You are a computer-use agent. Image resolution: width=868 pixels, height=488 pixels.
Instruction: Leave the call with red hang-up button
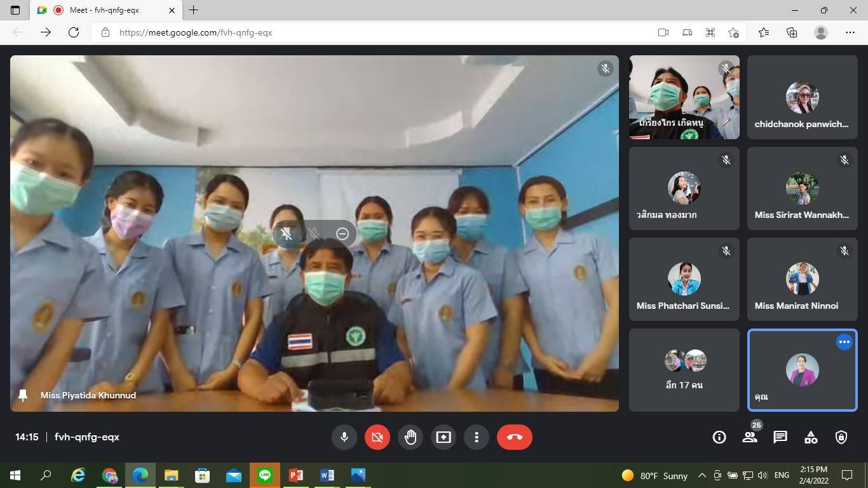514,437
